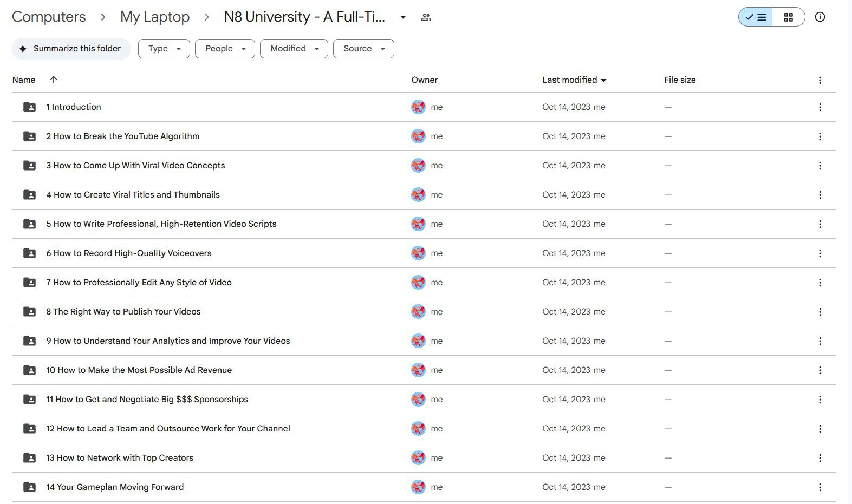Open column header more options menu
The height and width of the screenshot is (504, 852).
(820, 80)
